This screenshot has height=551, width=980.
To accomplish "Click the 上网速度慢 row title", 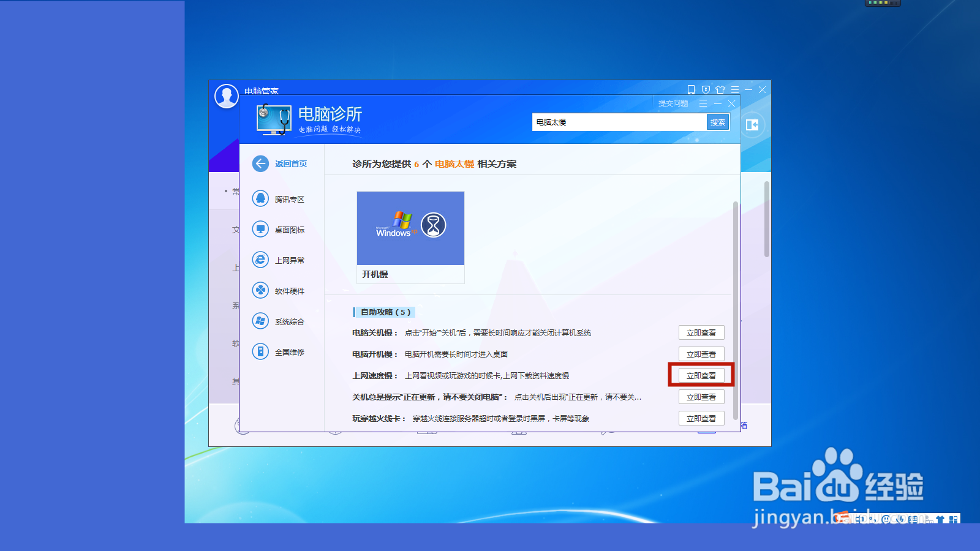I will [x=375, y=376].
